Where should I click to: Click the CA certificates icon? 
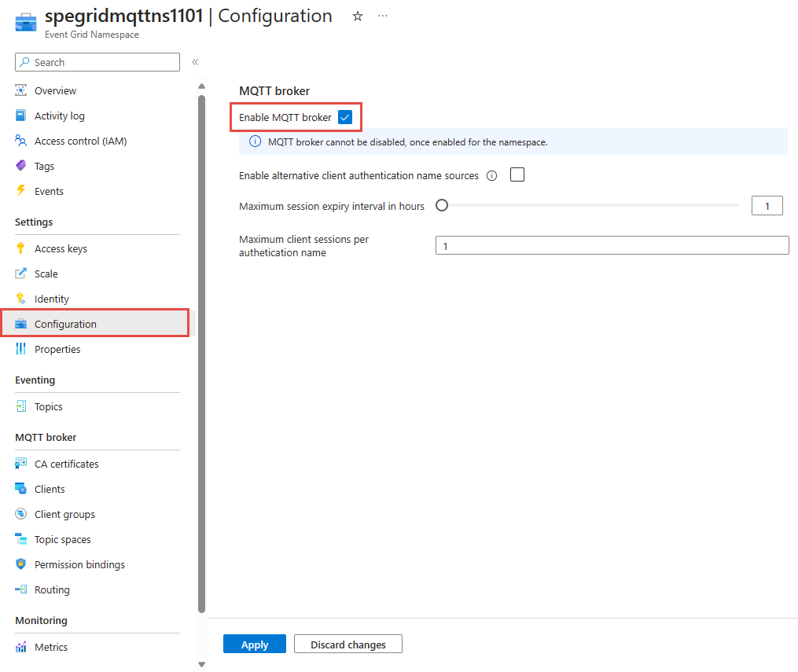coord(21,464)
